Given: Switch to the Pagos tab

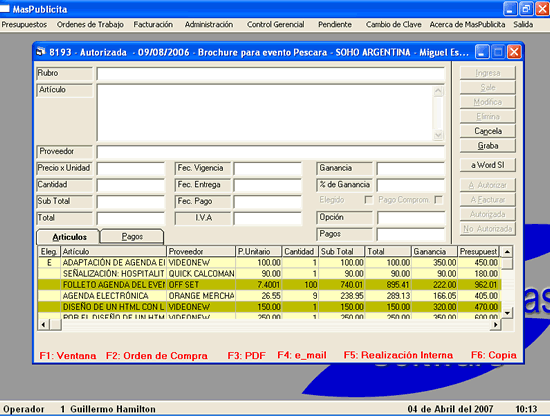Looking at the screenshot, I should coord(132,237).
